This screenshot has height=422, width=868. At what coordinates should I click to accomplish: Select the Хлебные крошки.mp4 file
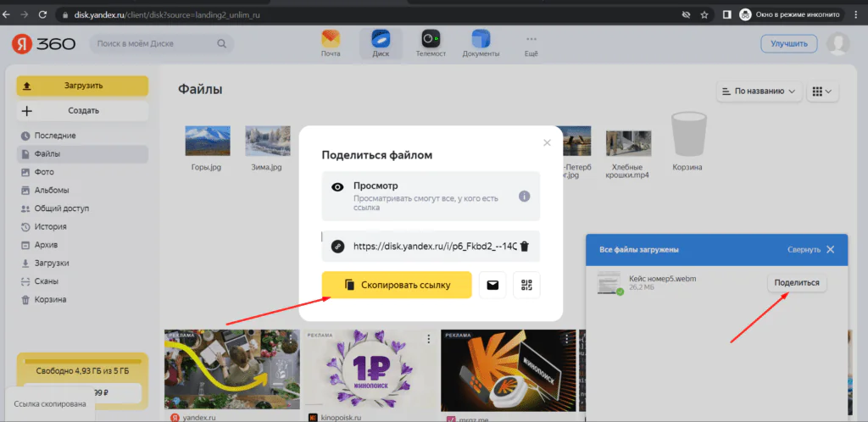tap(629, 153)
